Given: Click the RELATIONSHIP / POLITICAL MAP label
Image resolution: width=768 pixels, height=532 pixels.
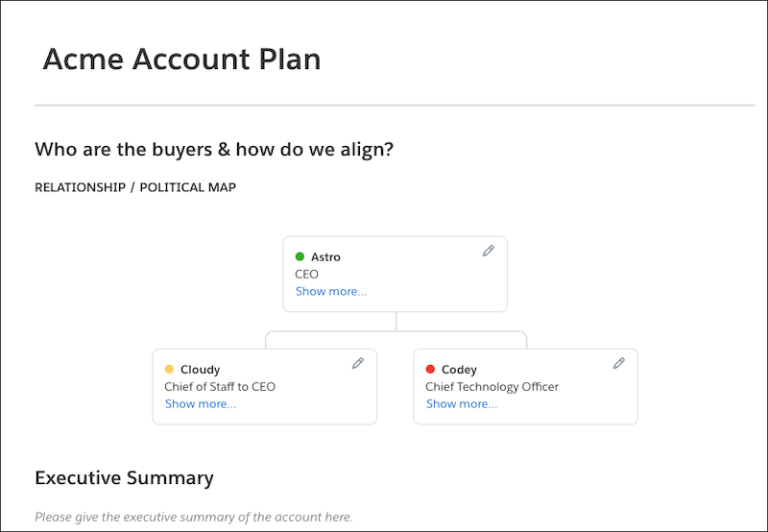Looking at the screenshot, I should pyautogui.click(x=135, y=187).
